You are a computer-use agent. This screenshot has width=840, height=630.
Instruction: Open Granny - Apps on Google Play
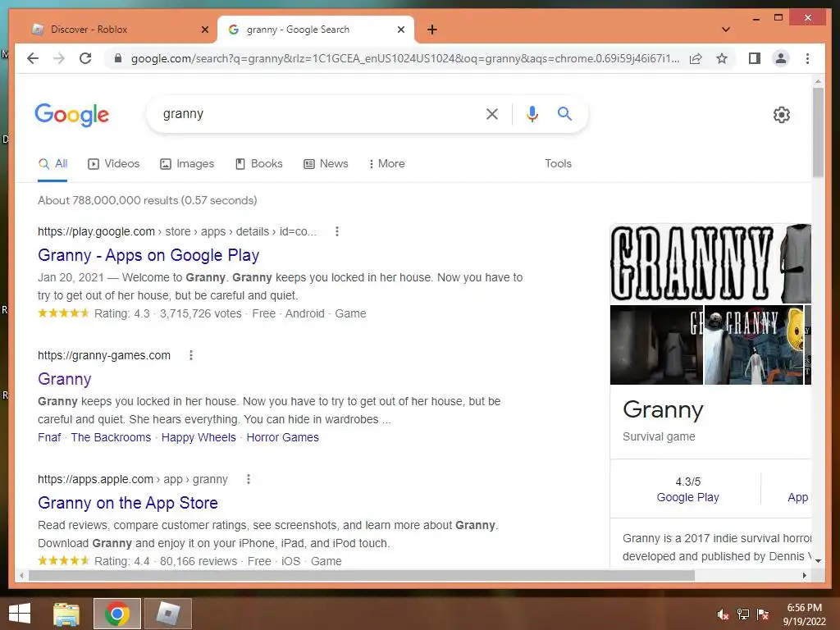148,256
